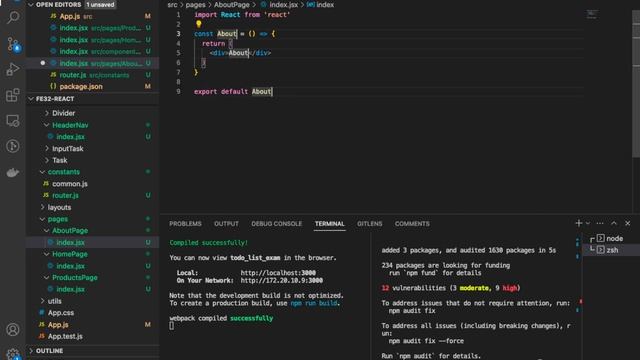Open the Manage settings gear
Image resolution: width=640 pixels, height=360 pixels.
13,354
